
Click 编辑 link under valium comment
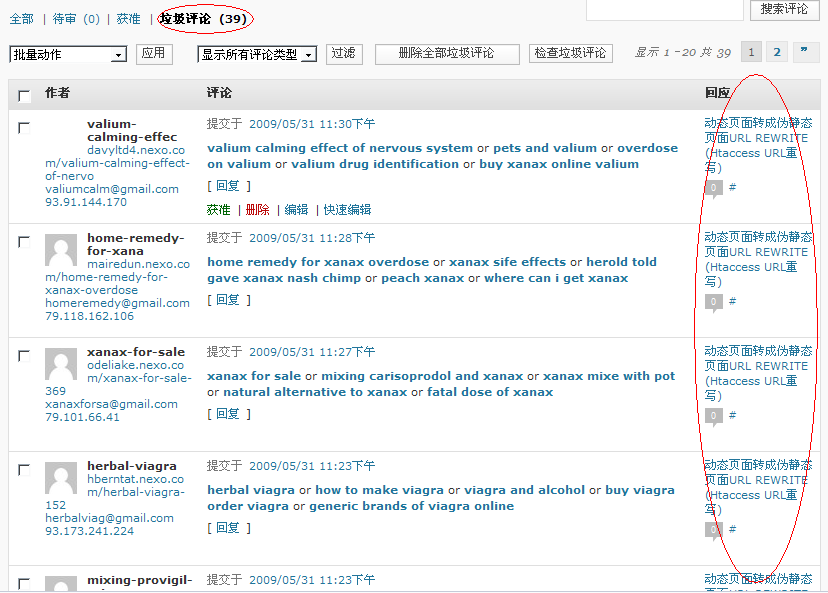coord(296,210)
